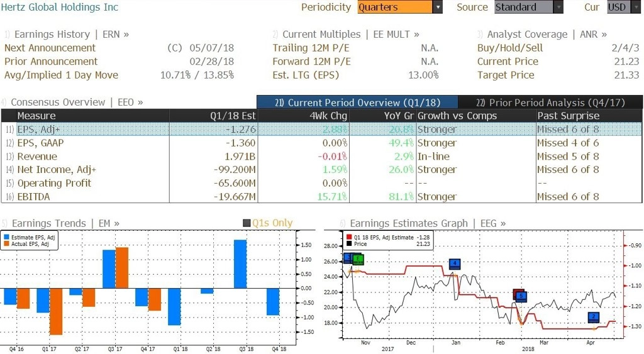Click the event marker numbered 4 on estimates graph
Screen dimensions: 644x354
(x=455, y=263)
